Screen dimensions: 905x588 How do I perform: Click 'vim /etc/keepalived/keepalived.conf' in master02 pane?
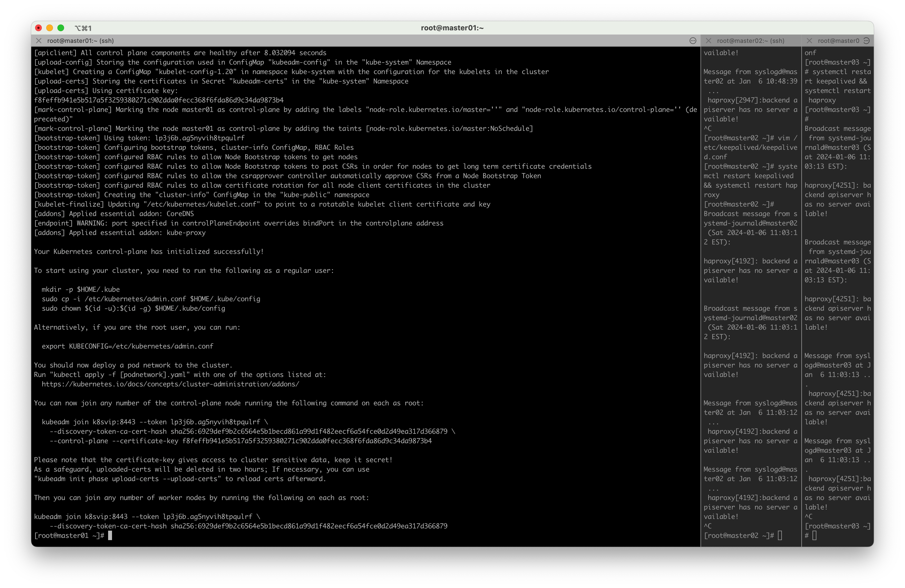(x=750, y=147)
